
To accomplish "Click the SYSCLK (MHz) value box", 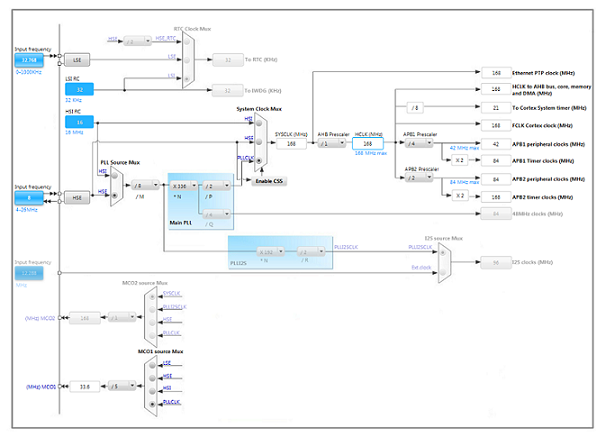I will [291, 143].
